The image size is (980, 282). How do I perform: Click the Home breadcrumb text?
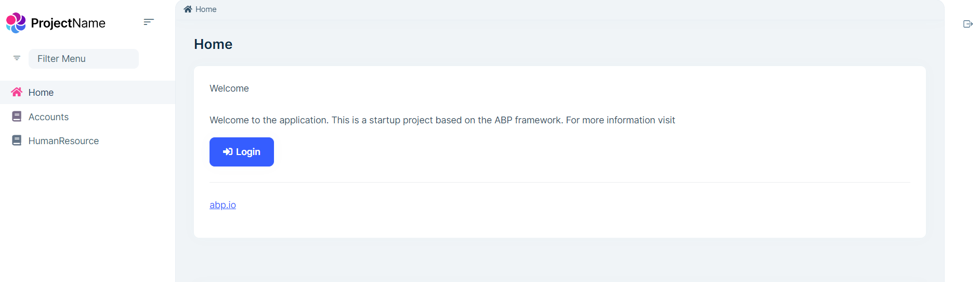[206, 9]
